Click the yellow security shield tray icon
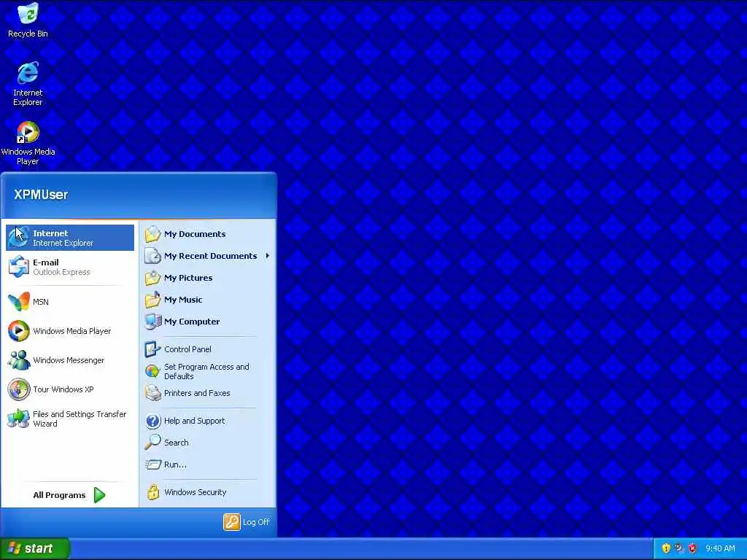Screen dimensions: 747x560 (666, 548)
